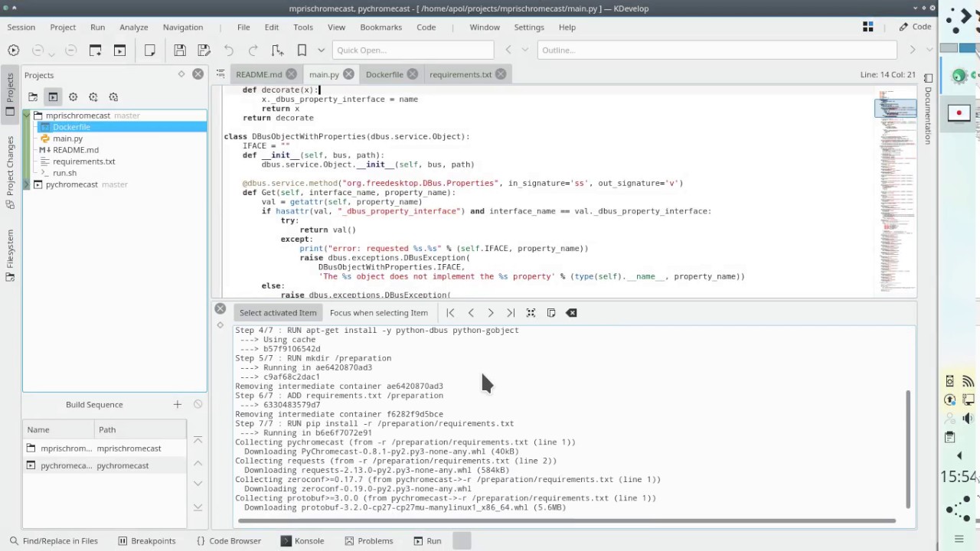Screen dimensions: 980x551
Task: Click the document list icon left of tabs
Action: pyautogui.click(x=220, y=73)
